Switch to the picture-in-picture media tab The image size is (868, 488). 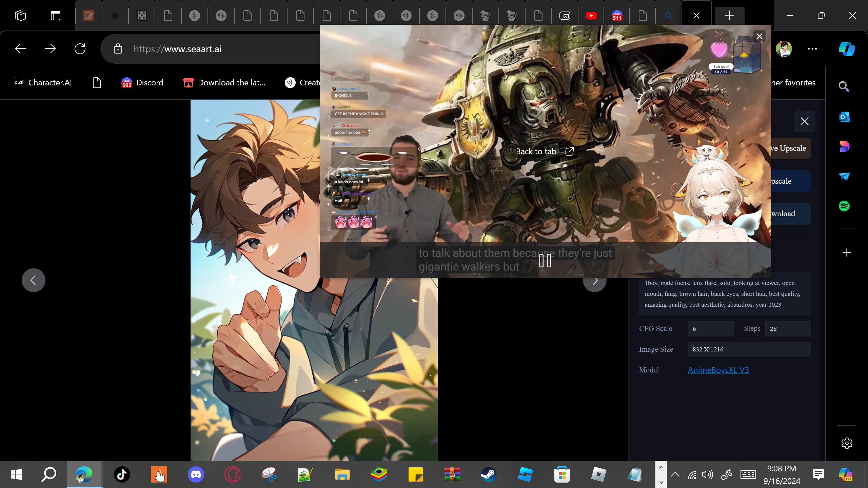point(565,16)
